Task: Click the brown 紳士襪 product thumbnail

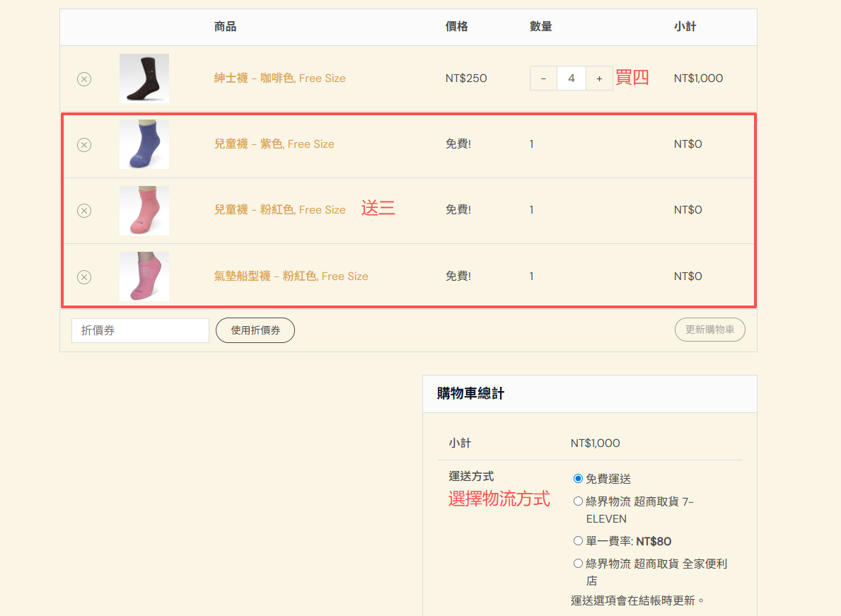Action: click(x=144, y=79)
